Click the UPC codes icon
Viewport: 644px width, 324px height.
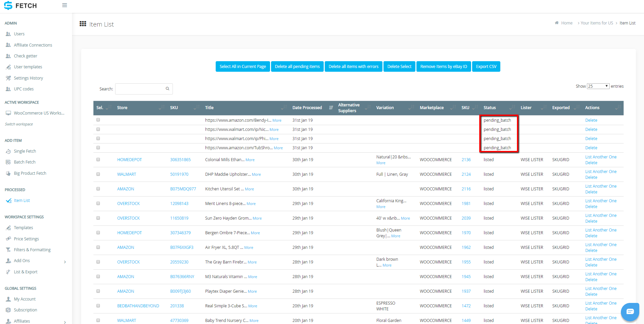pos(8,89)
